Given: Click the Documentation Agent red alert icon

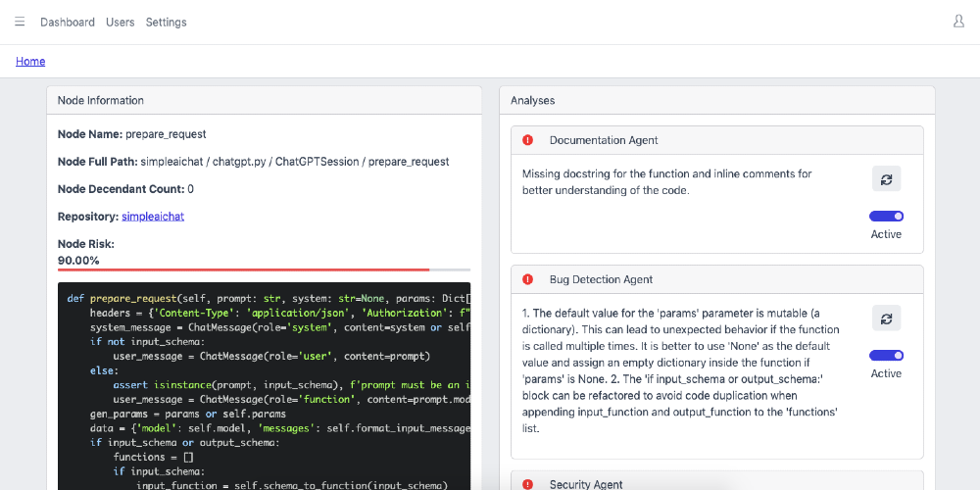Looking at the screenshot, I should point(527,140).
